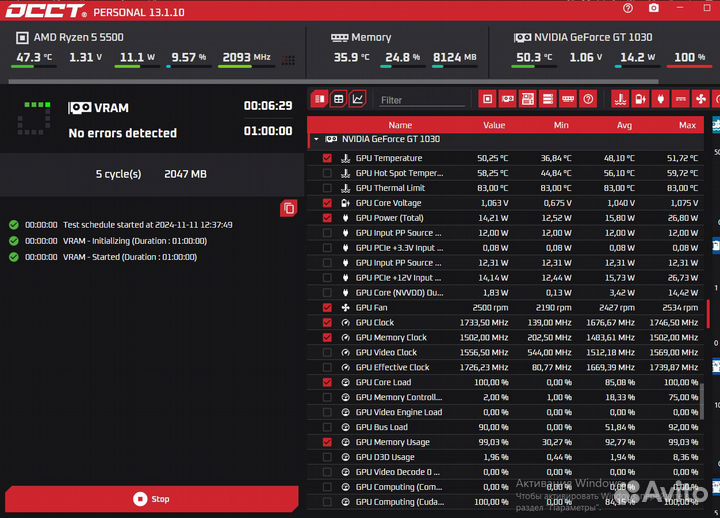Screen dimensions: 720x518
Task: Uncheck GPU Fan checkbox
Action: (327, 308)
